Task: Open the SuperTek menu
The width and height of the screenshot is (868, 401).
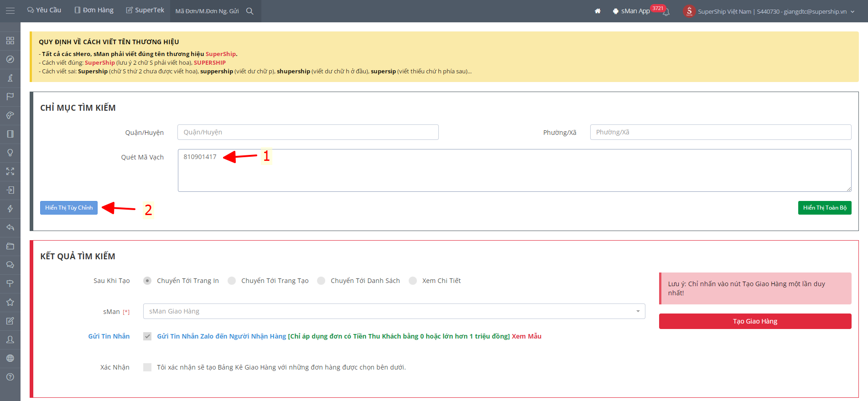Action: coord(145,10)
